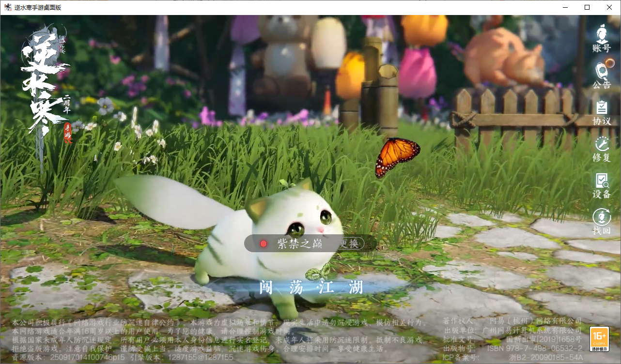Click the copyright owner 网易（杭州）网络有限公司
Image resolution: width=621 pixels, height=364 pixels.
[536, 321]
